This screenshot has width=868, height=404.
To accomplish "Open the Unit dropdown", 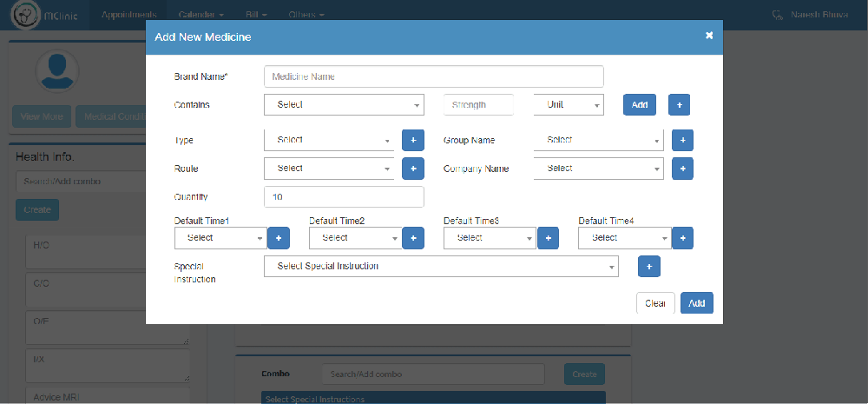I will click(x=569, y=105).
